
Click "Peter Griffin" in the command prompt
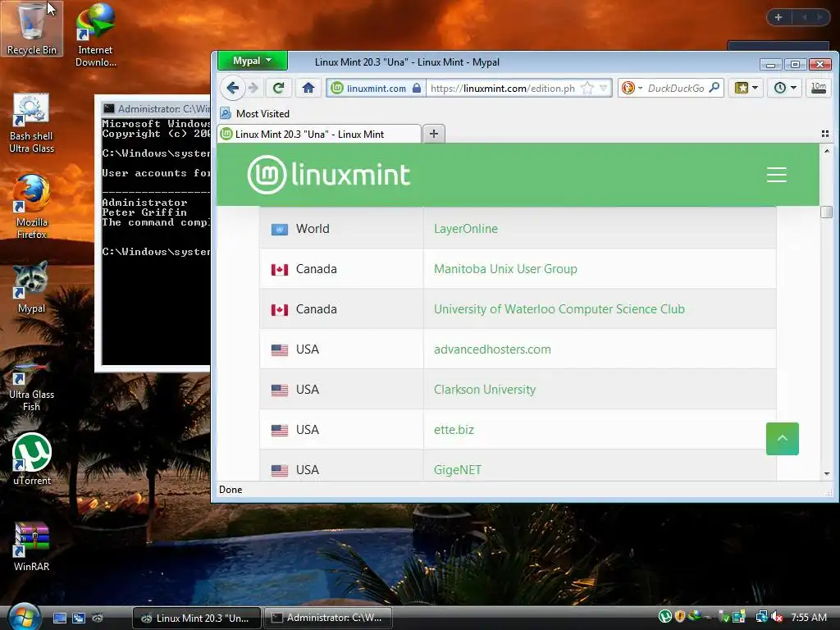point(144,212)
